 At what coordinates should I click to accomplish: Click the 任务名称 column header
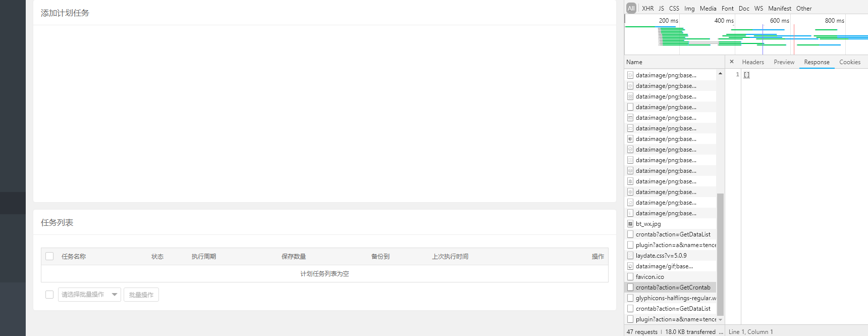(74, 257)
